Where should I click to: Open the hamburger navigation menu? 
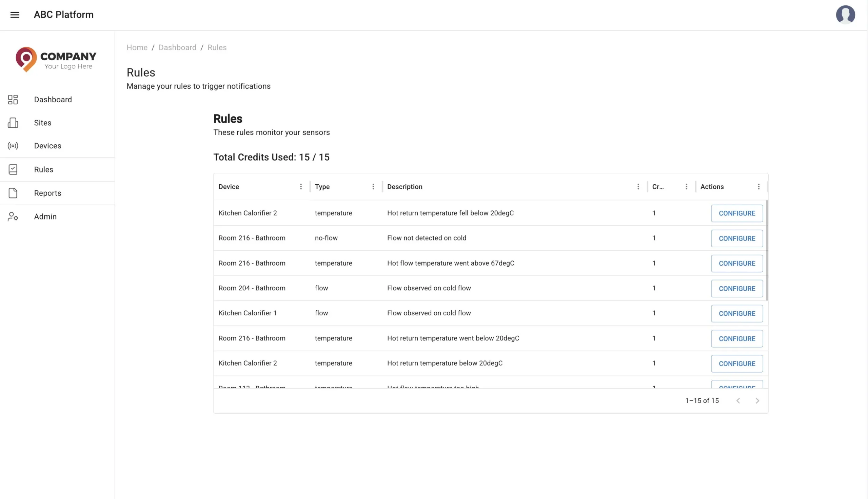click(15, 15)
